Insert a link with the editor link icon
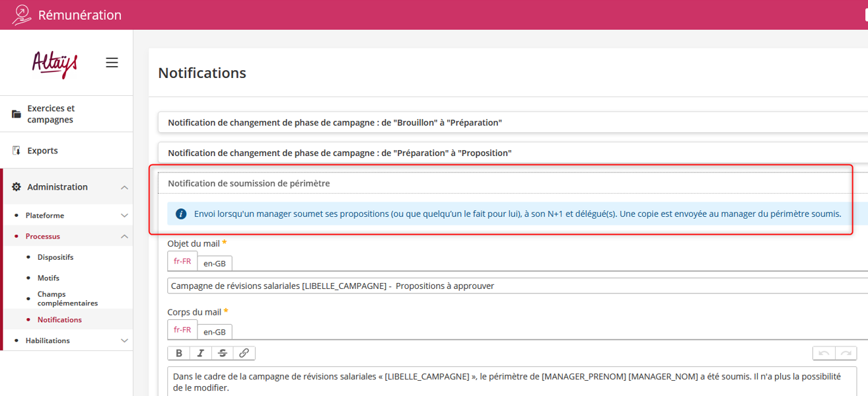This screenshot has height=396, width=868. (x=244, y=353)
